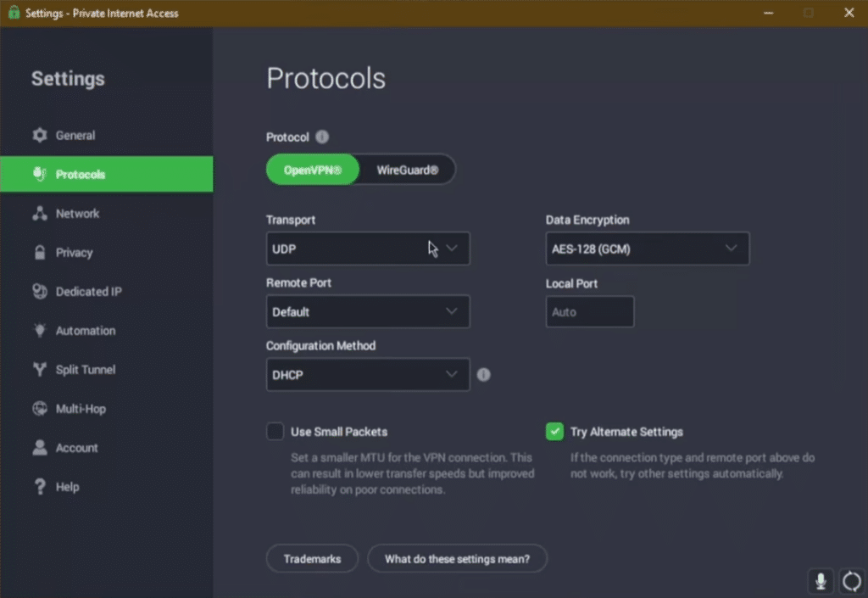Uncheck Try Alternate Settings checkbox
The image size is (868, 598).
point(554,432)
